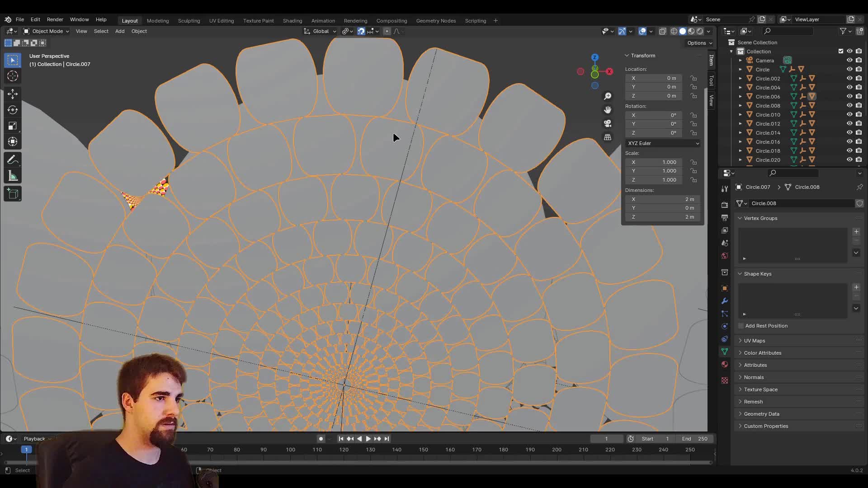Disable Circle.006 in renders camera icon
868x488 pixels.
pos(859,96)
